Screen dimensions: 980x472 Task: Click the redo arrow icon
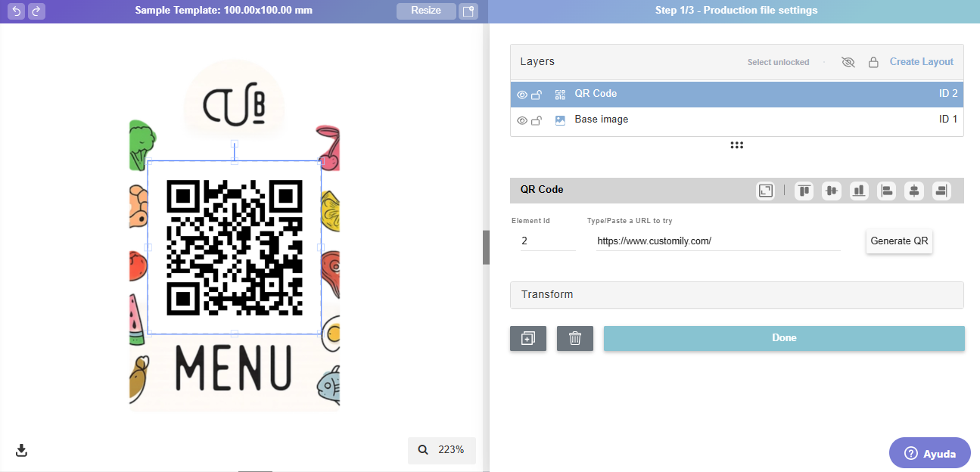coord(36,11)
